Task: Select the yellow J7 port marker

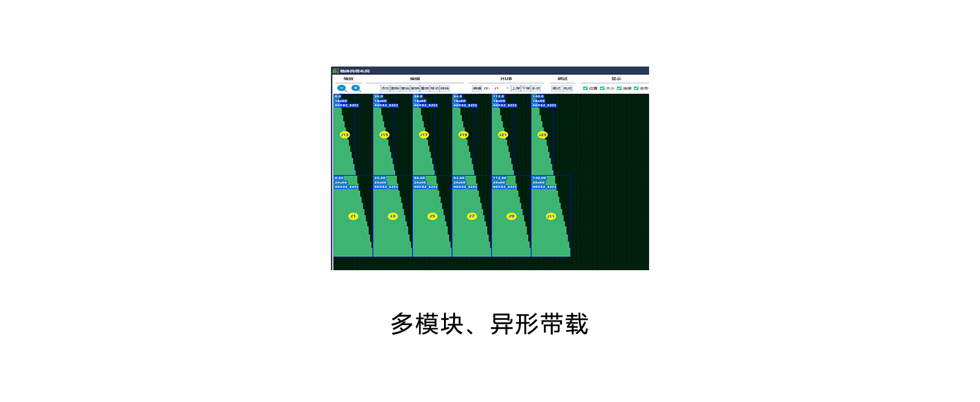Action: [472, 216]
